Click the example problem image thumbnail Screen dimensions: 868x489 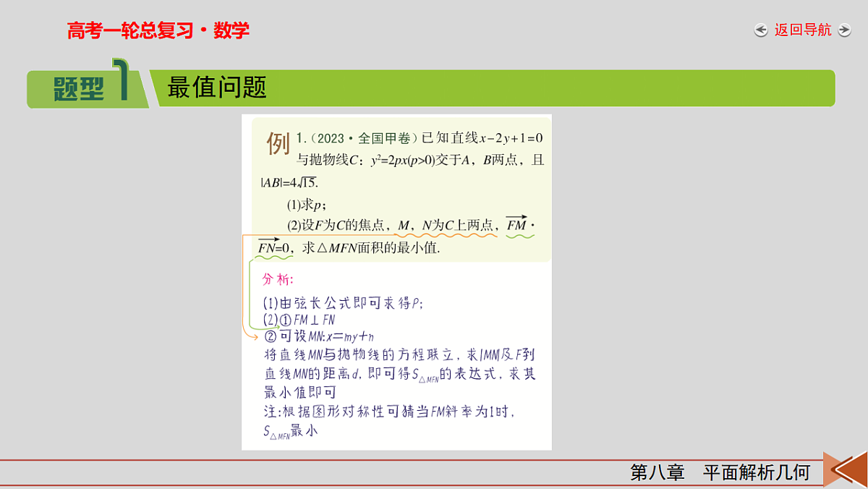(x=396, y=282)
